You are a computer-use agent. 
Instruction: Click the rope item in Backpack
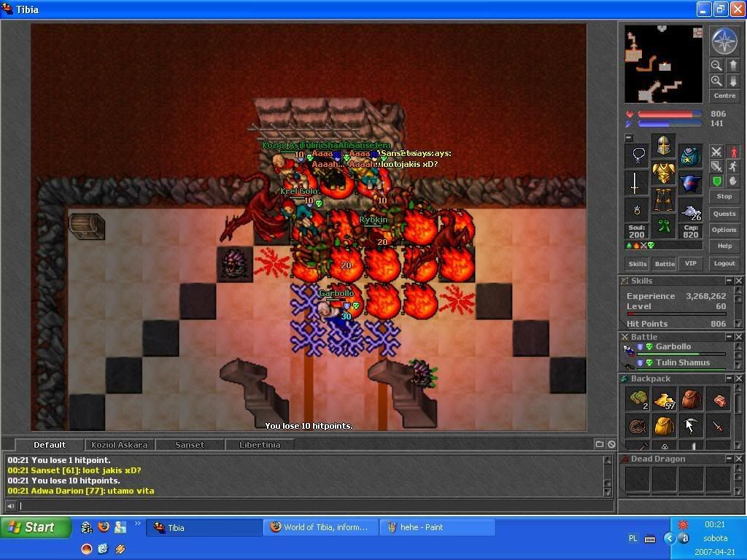pos(638,426)
